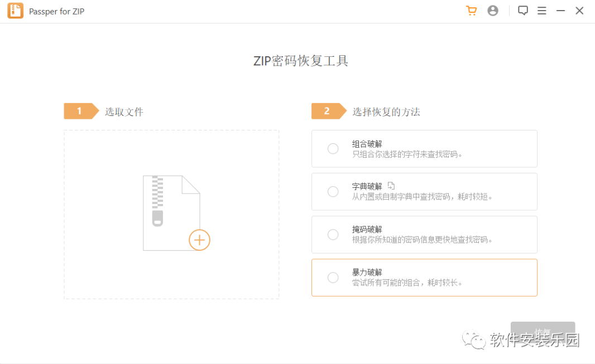This screenshot has width=595, height=364.
Task: Click the feedback chat bubble icon
Action: (523, 11)
